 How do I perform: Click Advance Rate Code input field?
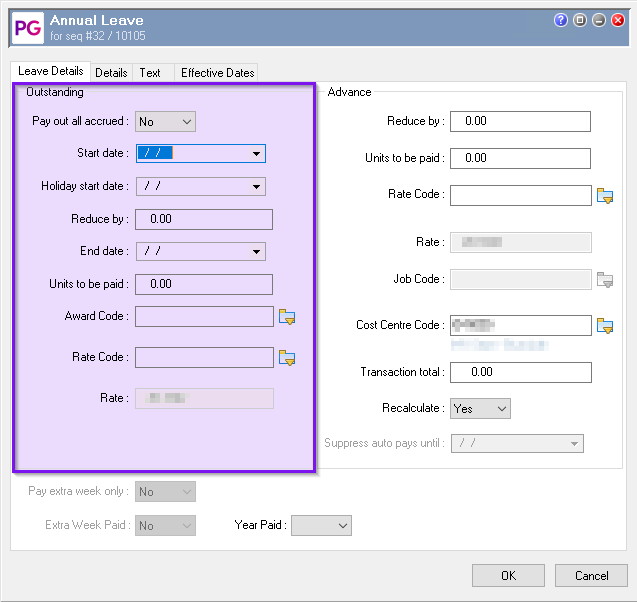(521, 195)
